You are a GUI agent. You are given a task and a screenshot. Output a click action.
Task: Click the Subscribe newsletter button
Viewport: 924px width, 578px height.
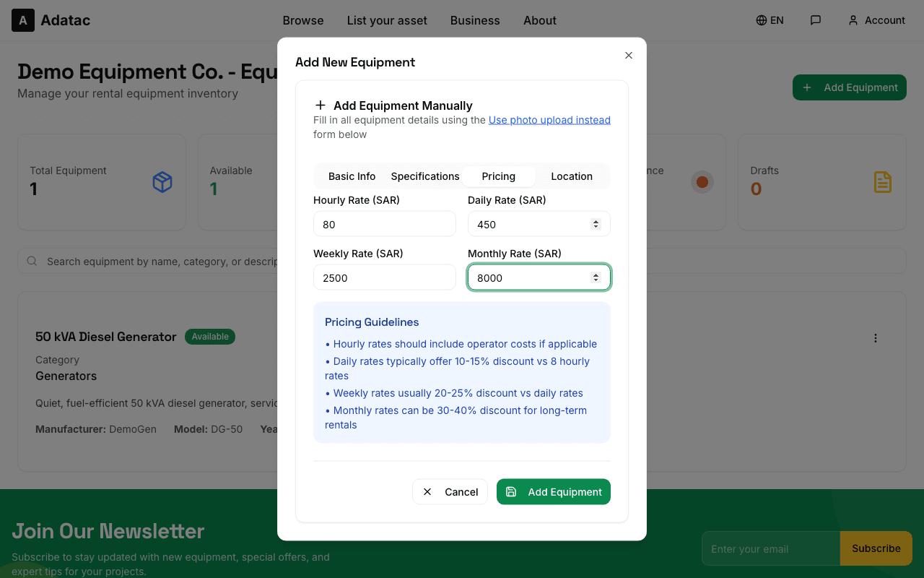click(876, 548)
